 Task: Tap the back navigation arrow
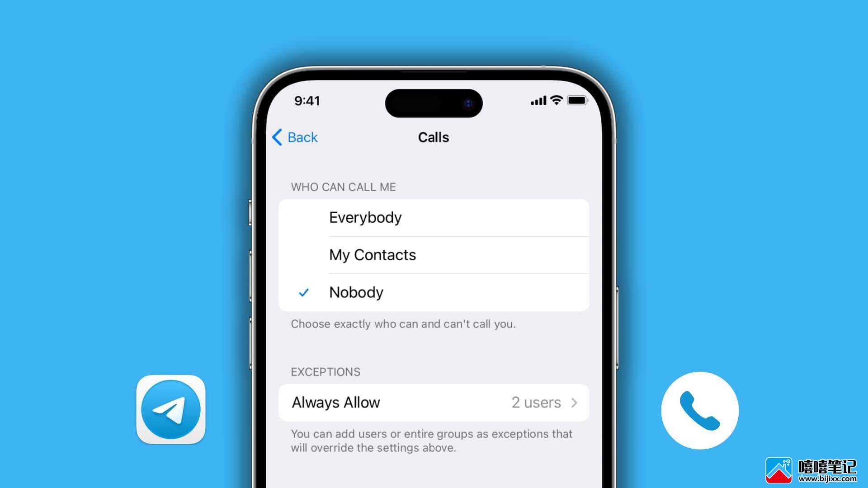pyautogui.click(x=276, y=136)
